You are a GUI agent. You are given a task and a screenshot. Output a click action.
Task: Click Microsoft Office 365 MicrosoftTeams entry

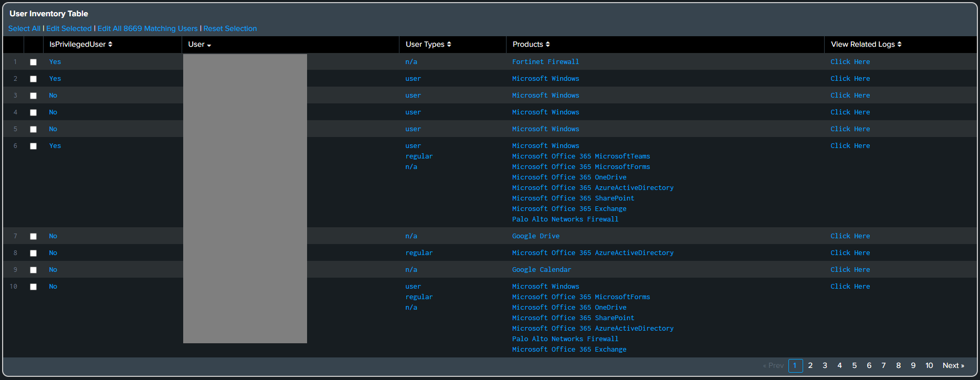[581, 156]
